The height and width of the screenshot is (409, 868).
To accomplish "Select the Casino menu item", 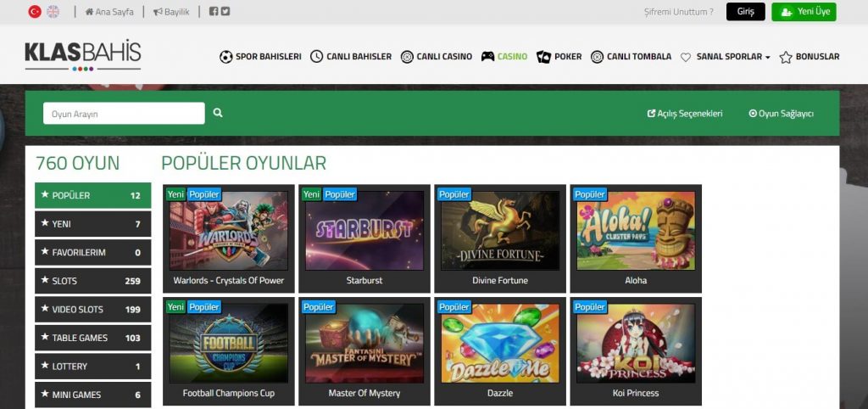I will click(512, 57).
